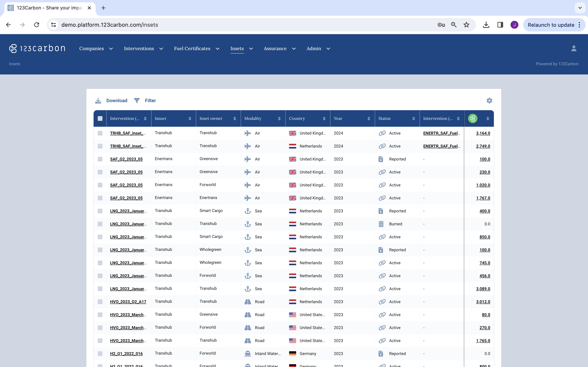Check the Greensive Reported SAF_Q2_2023_05 row
This screenshot has width=588, height=367.
100,159
